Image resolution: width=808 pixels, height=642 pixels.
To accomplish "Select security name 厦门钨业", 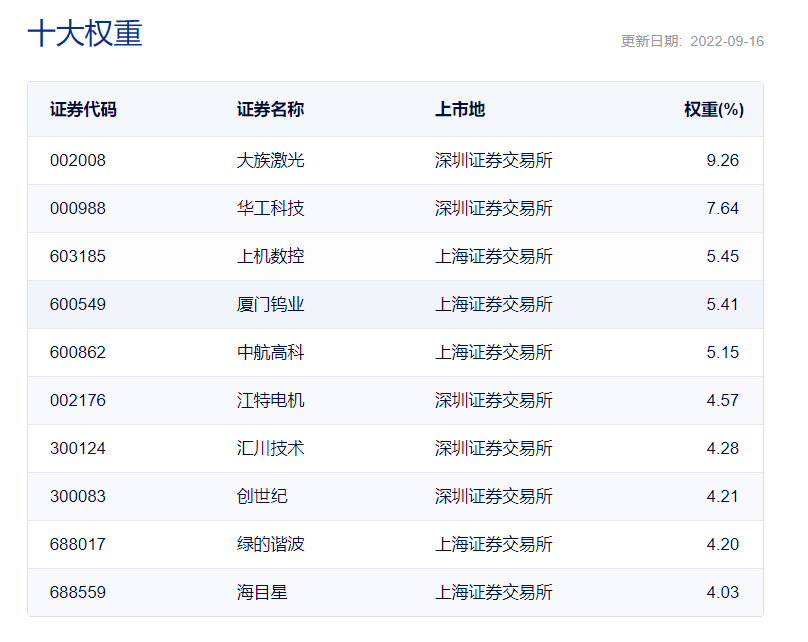I will (x=271, y=304).
